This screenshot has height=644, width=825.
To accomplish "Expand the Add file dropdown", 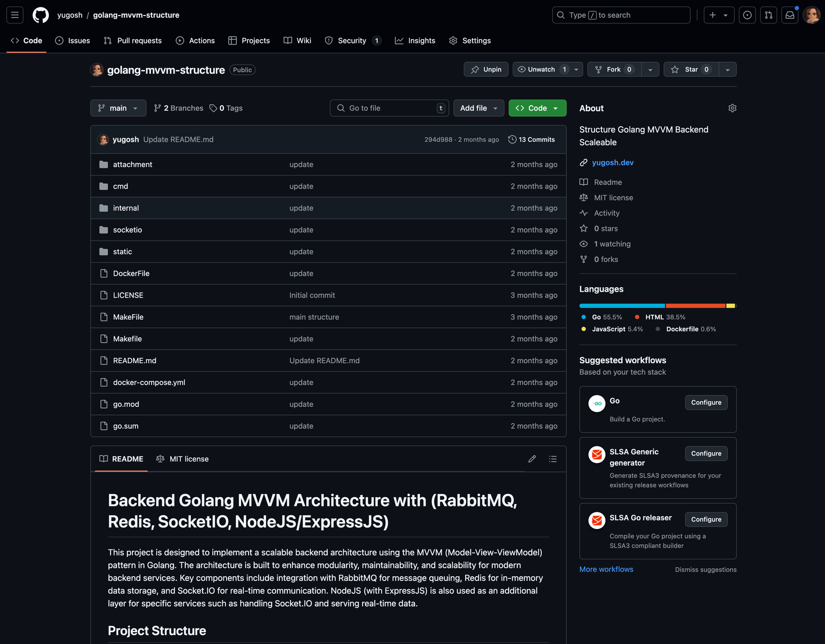I will point(479,108).
